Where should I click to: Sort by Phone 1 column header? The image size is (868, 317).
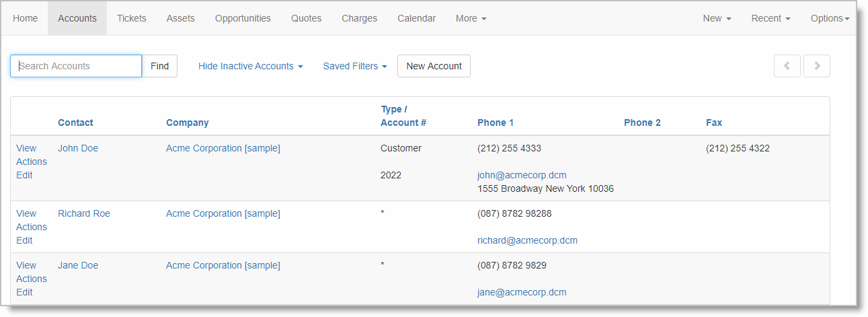[496, 122]
